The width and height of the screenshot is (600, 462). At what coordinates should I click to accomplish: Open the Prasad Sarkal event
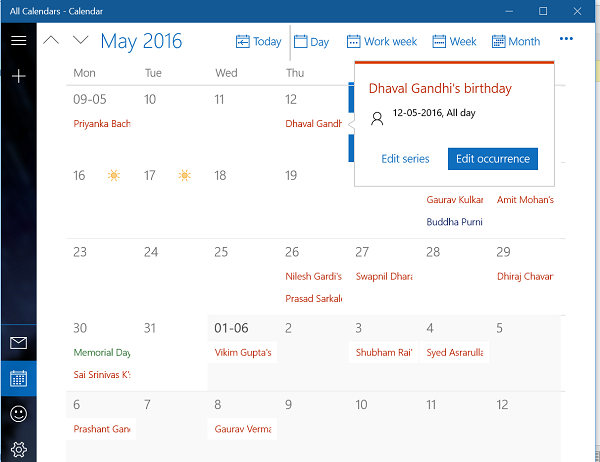pos(314,299)
